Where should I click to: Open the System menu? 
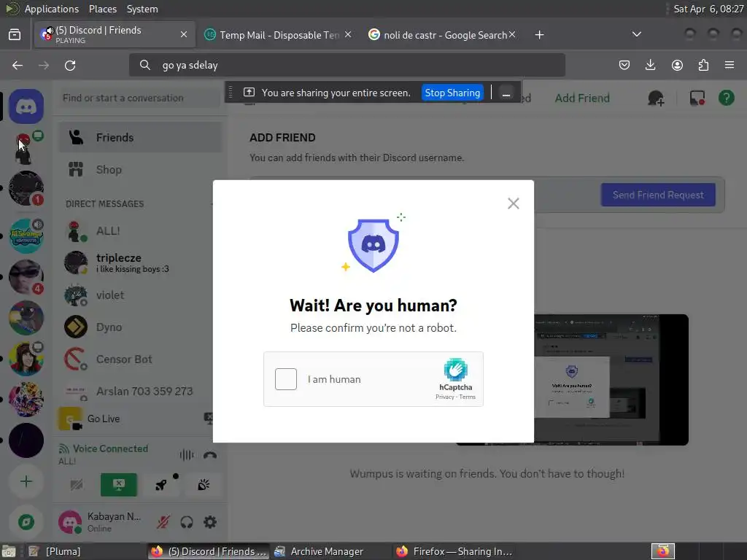tap(142, 9)
